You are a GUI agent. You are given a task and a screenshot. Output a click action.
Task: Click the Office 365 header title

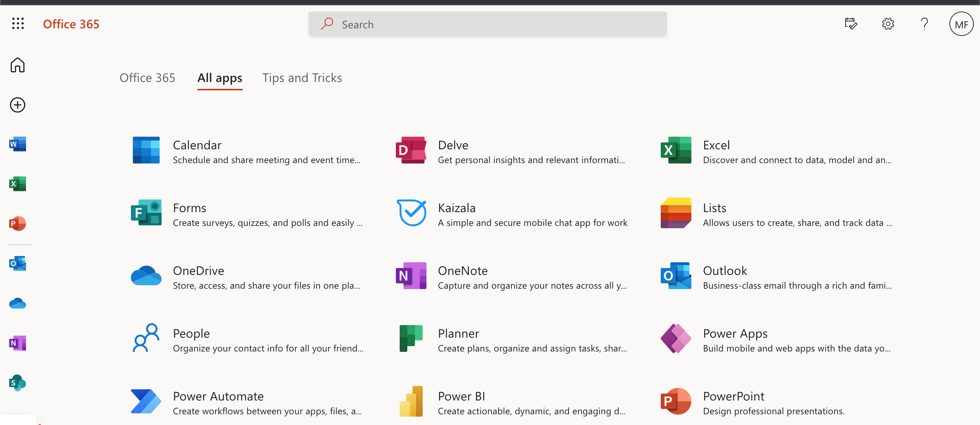pos(71,24)
